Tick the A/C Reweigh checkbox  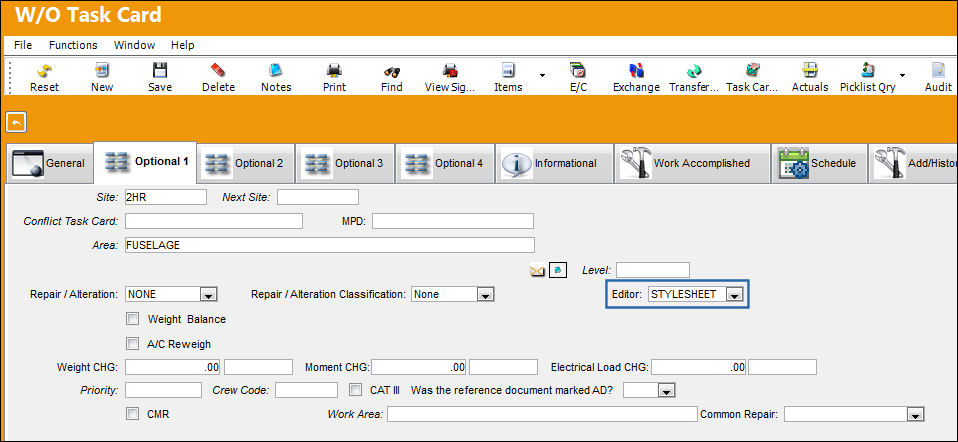point(132,344)
